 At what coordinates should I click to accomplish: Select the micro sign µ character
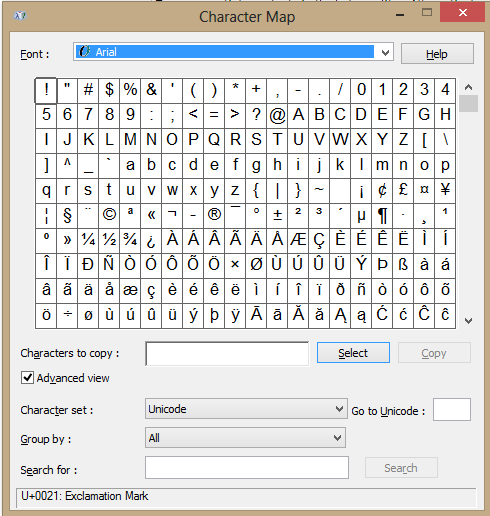point(361,215)
